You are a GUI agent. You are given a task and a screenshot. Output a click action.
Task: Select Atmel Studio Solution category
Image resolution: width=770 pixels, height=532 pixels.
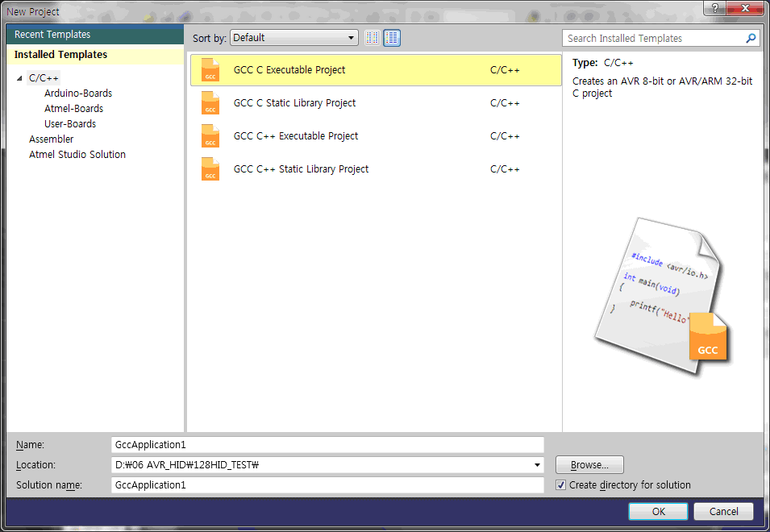(77, 155)
